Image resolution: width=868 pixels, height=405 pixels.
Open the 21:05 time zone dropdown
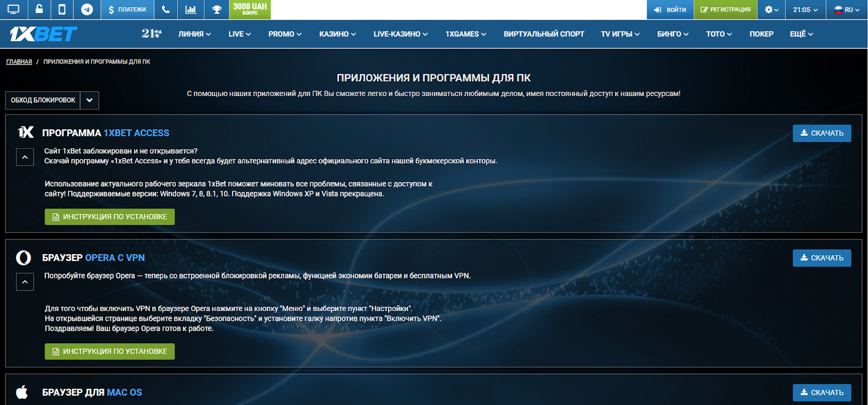click(x=805, y=9)
